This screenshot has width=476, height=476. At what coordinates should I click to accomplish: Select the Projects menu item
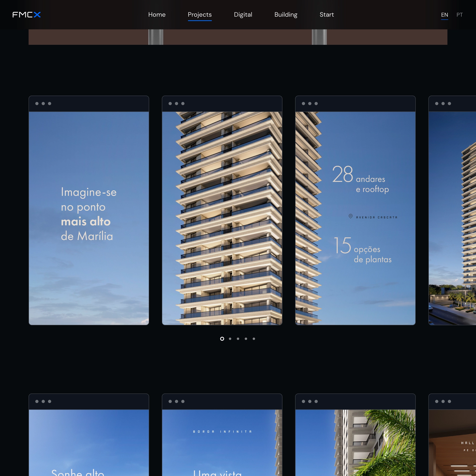click(x=200, y=15)
